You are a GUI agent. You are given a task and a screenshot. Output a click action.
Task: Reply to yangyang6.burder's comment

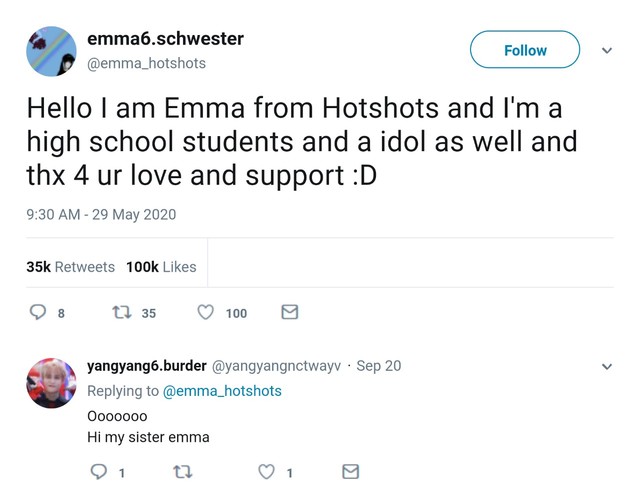point(98,472)
